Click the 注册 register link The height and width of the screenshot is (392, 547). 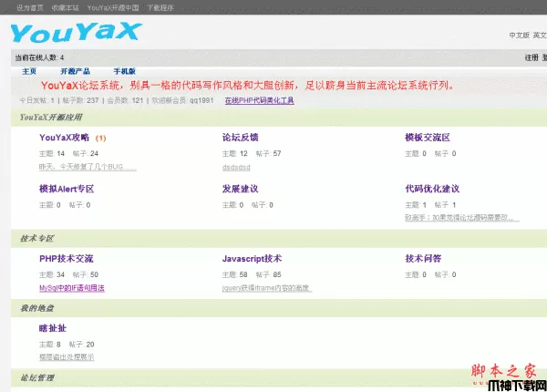pyautogui.click(x=532, y=57)
